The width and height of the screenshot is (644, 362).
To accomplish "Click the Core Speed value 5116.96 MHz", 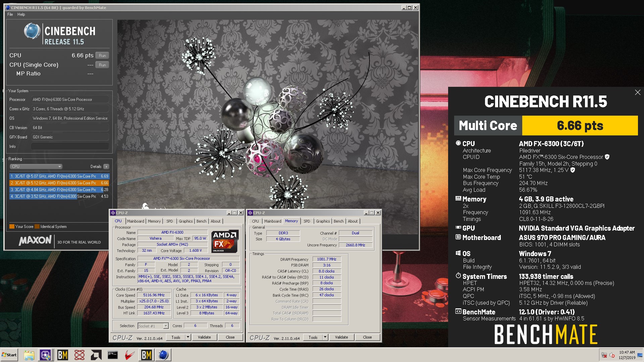I will [154, 295].
